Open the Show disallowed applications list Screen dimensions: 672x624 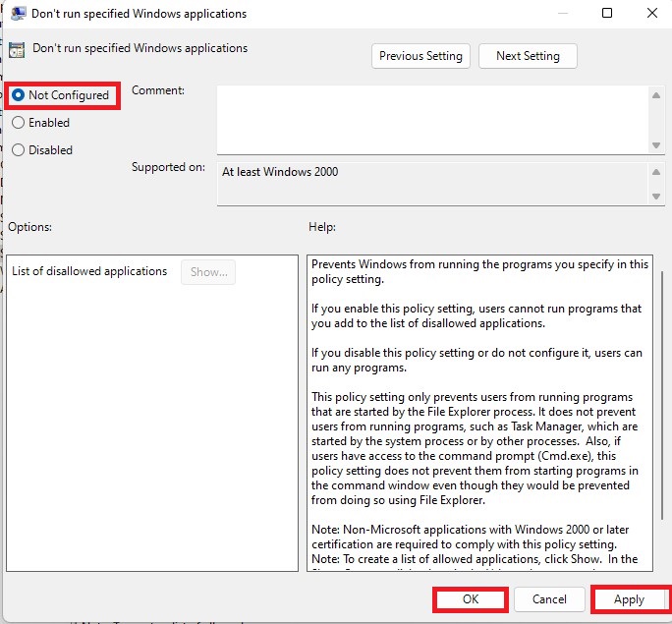pos(208,272)
